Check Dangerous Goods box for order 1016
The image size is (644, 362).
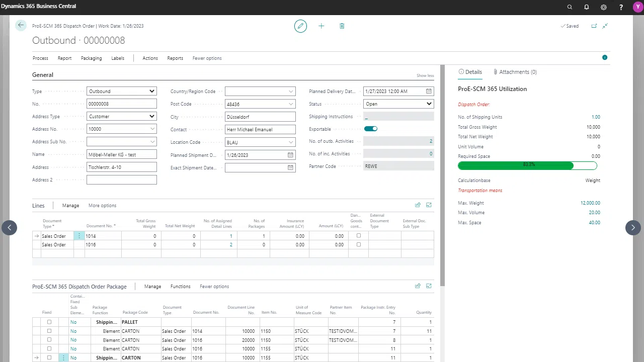(x=359, y=244)
